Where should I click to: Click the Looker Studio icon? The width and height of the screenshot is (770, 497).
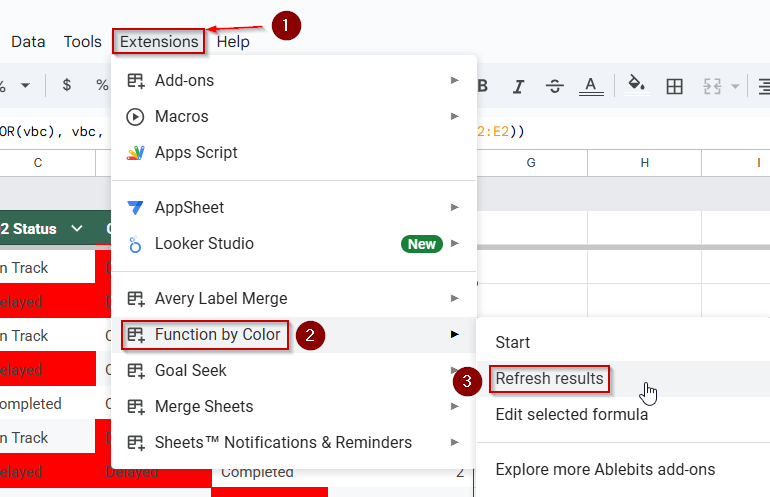click(x=135, y=244)
